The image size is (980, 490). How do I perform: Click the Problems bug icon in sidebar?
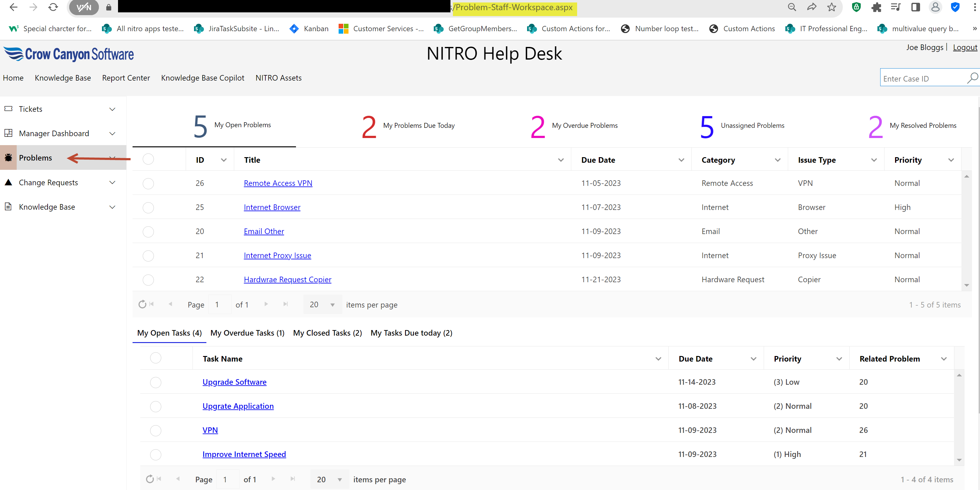pyautogui.click(x=8, y=158)
